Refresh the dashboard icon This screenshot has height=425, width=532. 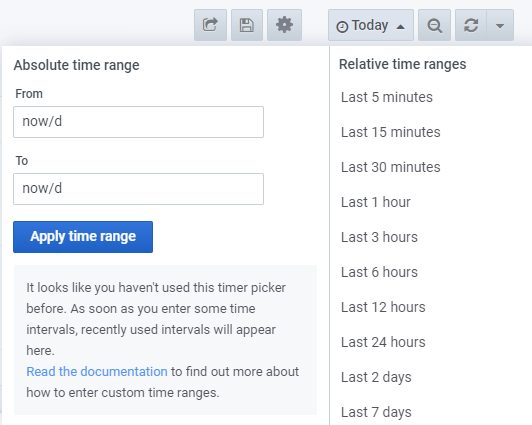[x=471, y=25]
